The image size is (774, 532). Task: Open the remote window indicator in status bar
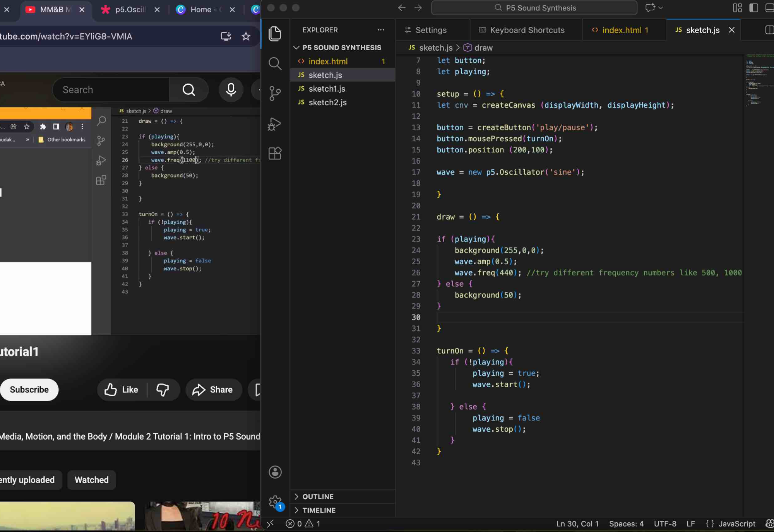(270, 523)
